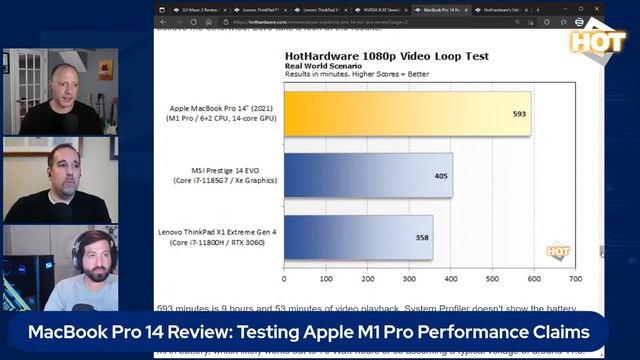Click the 'Real World Scenario' subtitle

[323, 66]
